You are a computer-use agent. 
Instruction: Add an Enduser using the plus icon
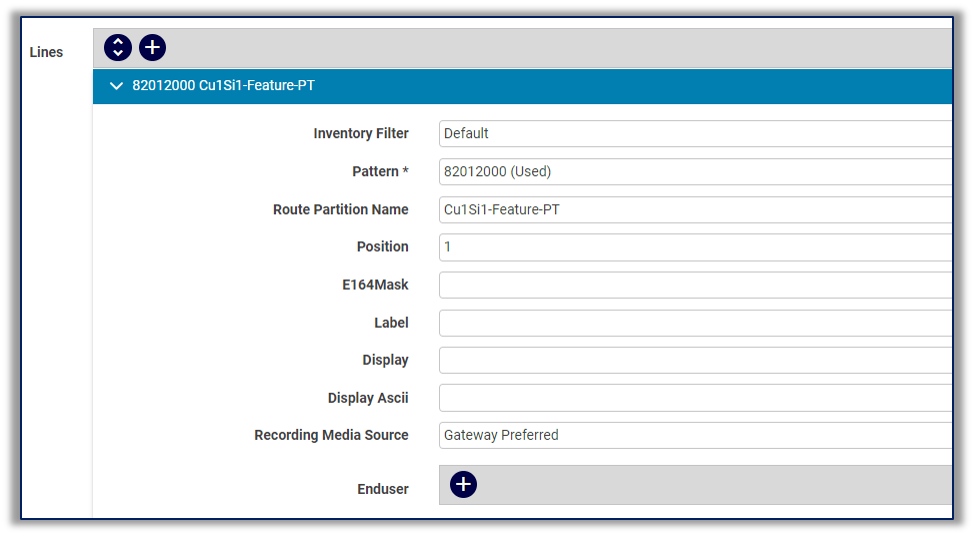(463, 485)
